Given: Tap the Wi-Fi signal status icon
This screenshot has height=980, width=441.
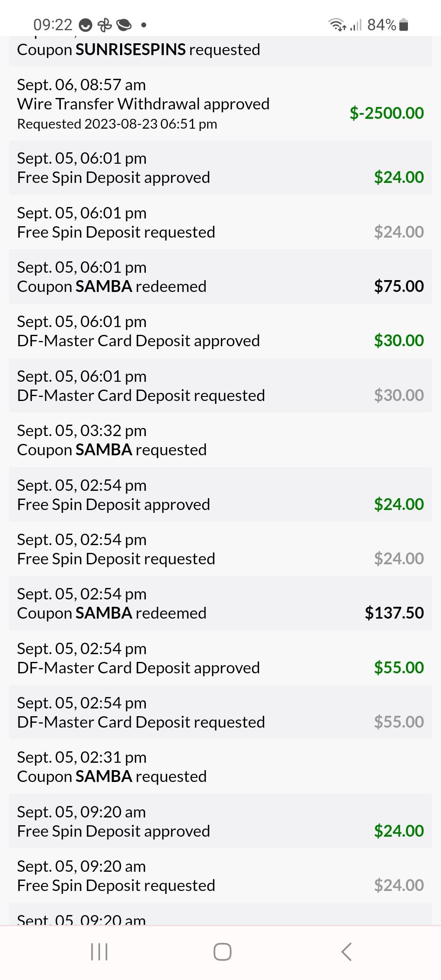Looking at the screenshot, I should [x=337, y=25].
